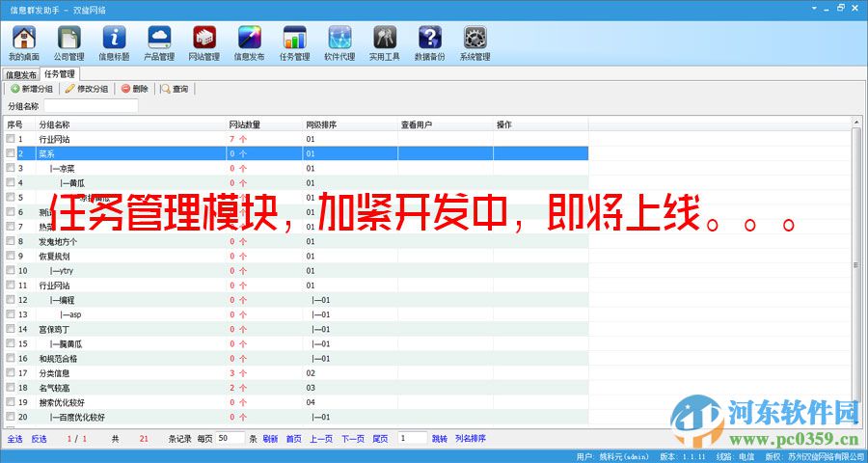Image resolution: width=868 pixels, height=463 pixels.
Task: Click the 7 个 website count cell
Action: 238,139
